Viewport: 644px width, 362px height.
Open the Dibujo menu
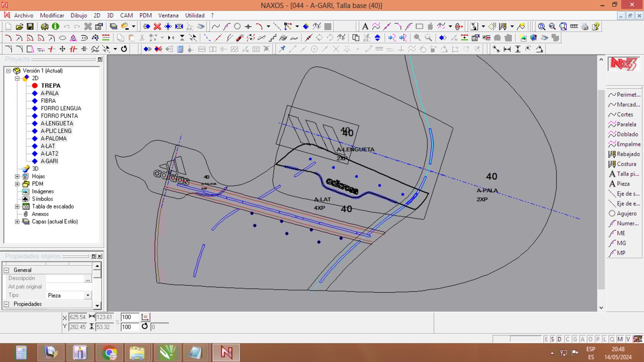click(x=79, y=15)
